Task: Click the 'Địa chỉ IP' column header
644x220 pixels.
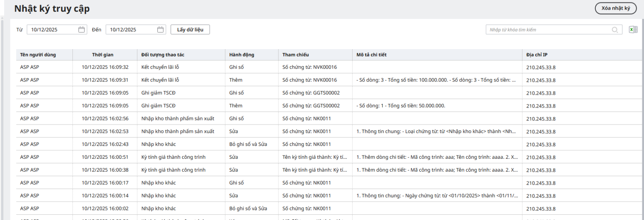Action: (x=537, y=55)
